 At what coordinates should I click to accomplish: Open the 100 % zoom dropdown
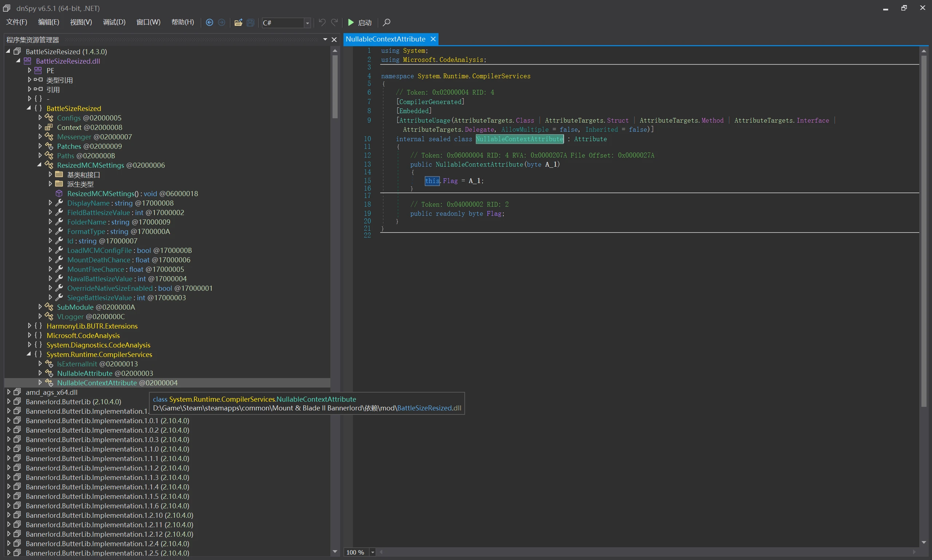click(373, 552)
